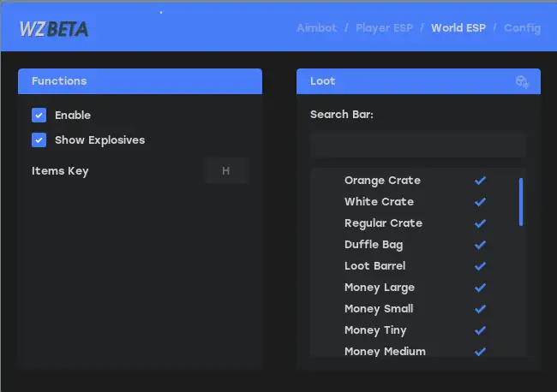Image resolution: width=557 pixels, height=392 pixels.
Task: Toggle the Money Small checkmark
Action: tap(480, 309)
